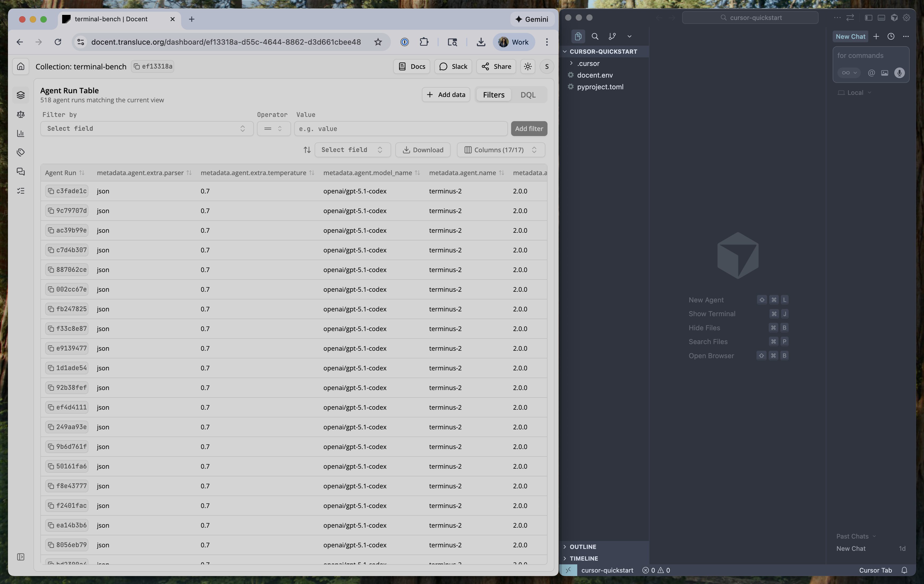Open the bar chart icon in sidebar
Screen dimensions: 924x584
point(21,133)
